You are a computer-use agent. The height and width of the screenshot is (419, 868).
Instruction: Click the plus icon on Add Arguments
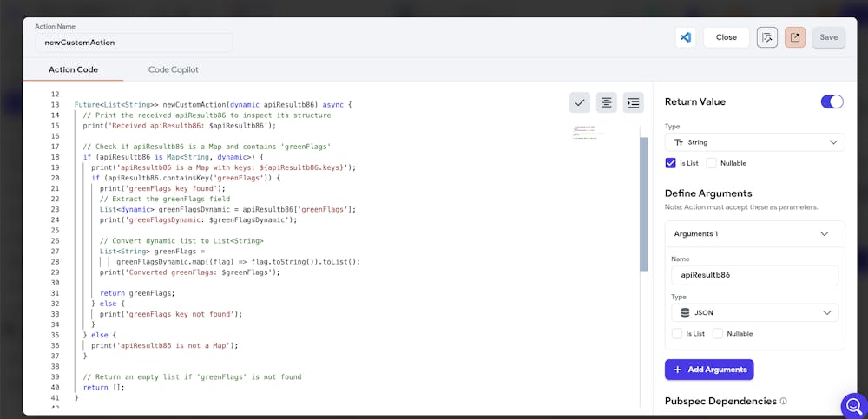coord(677,370)
